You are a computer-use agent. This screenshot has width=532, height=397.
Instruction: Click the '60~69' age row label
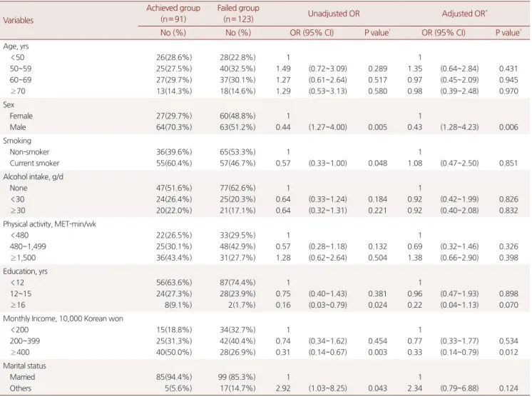tap(21, 80)
